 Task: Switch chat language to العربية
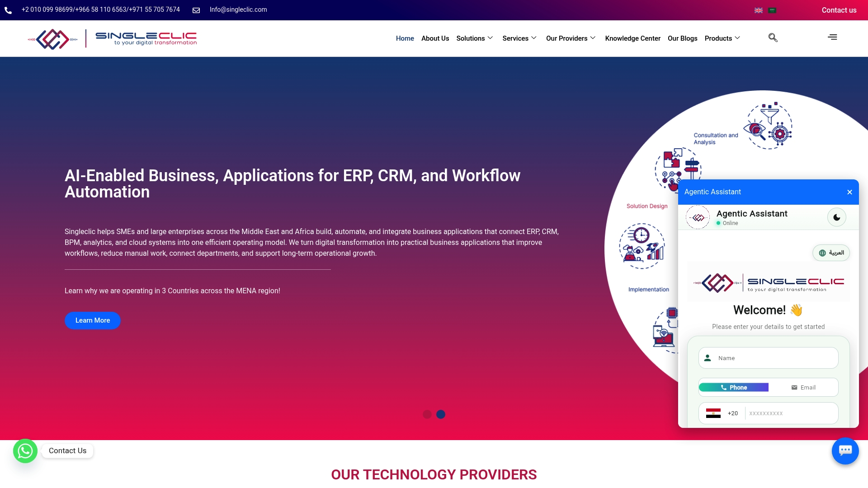coord(831,253)
